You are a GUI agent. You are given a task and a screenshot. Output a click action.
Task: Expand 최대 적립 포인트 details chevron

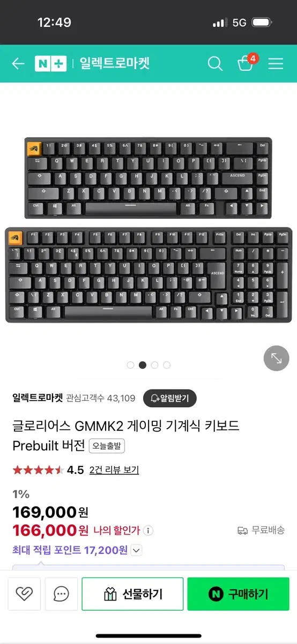click(x=136, y=550)
